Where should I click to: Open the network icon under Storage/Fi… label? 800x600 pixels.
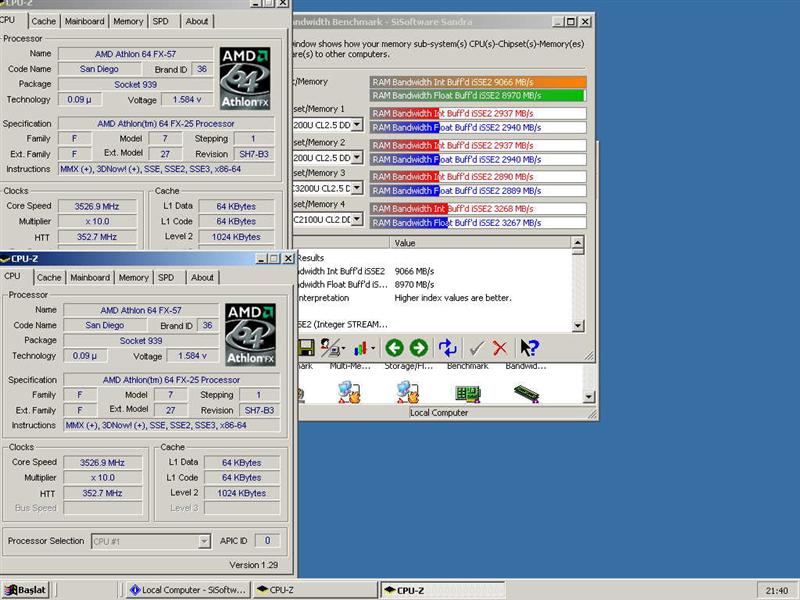[408, 392]
